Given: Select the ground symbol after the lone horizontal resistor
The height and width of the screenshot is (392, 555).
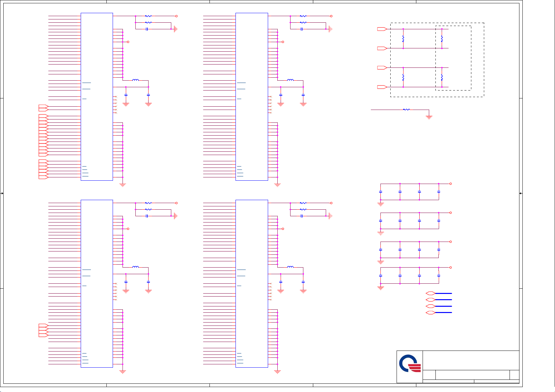Looking at the screenshot, I should [429, 117].
